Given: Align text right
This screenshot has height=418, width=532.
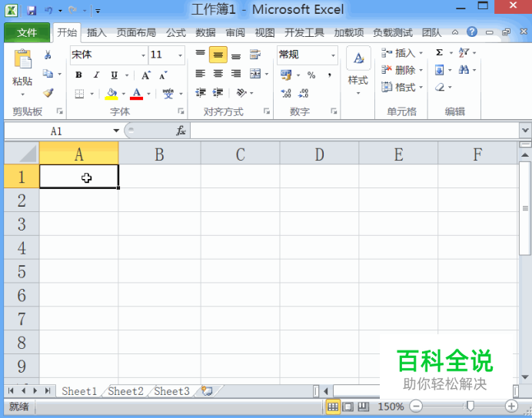Looking at the screenshot, I should click(x=236, y=74).
